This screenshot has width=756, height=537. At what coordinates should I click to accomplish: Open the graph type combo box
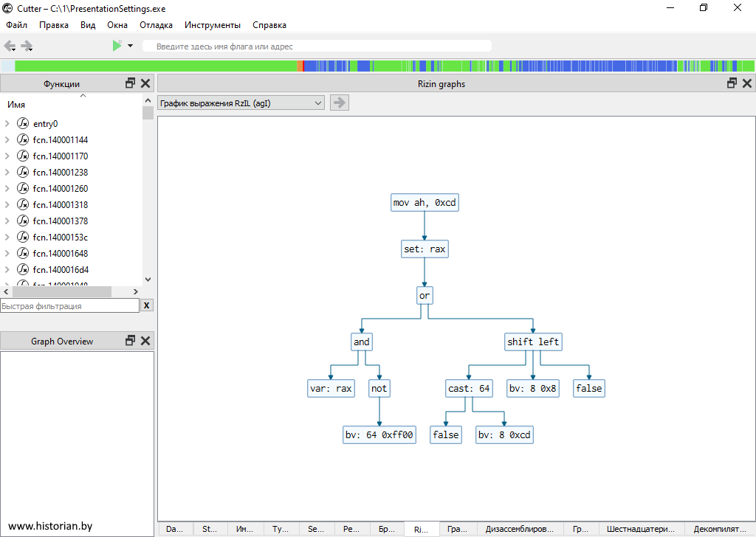241,103
